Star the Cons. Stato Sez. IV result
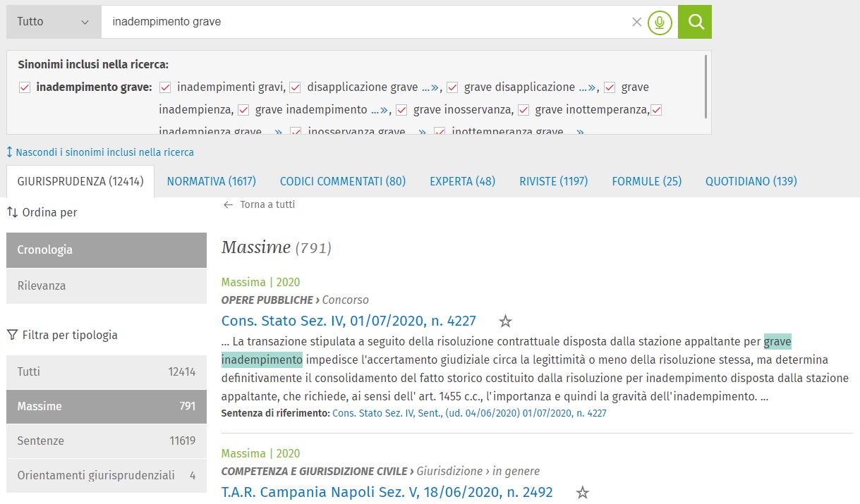 505,321
